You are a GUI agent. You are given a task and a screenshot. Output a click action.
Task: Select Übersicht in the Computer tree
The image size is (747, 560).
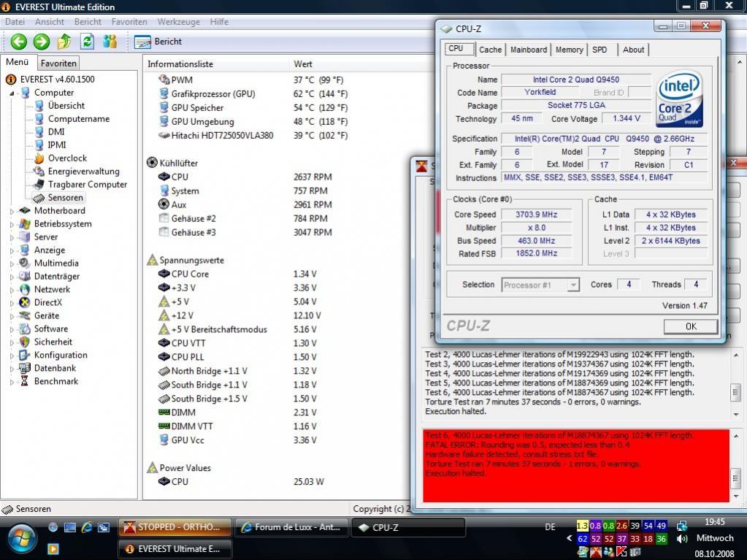click(66, 106)
